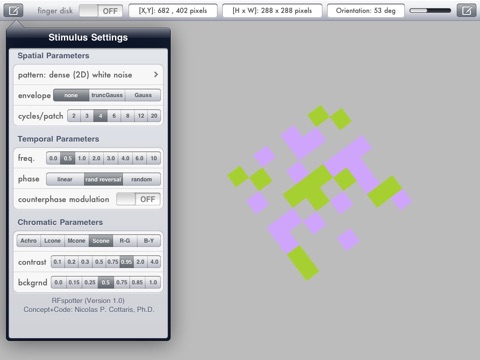Viewport: 480px width, 360px height.
Task: Set bckgrnd to 0.75
Action: point(122,283)
